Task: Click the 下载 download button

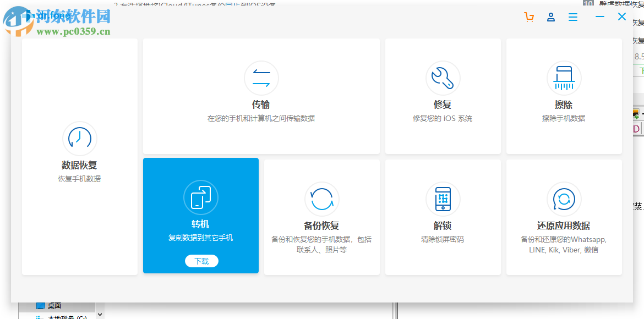Action: click(x=201, y=261)
